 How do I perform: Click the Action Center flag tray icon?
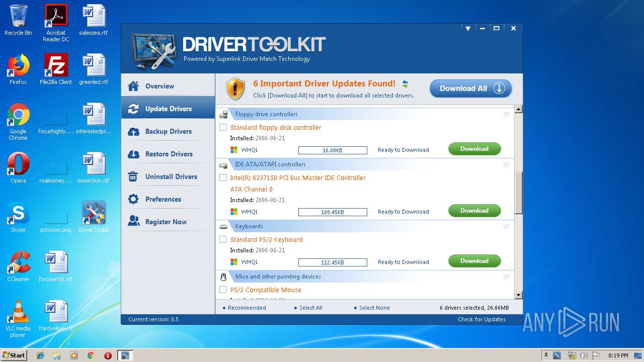tap(596, 355)
